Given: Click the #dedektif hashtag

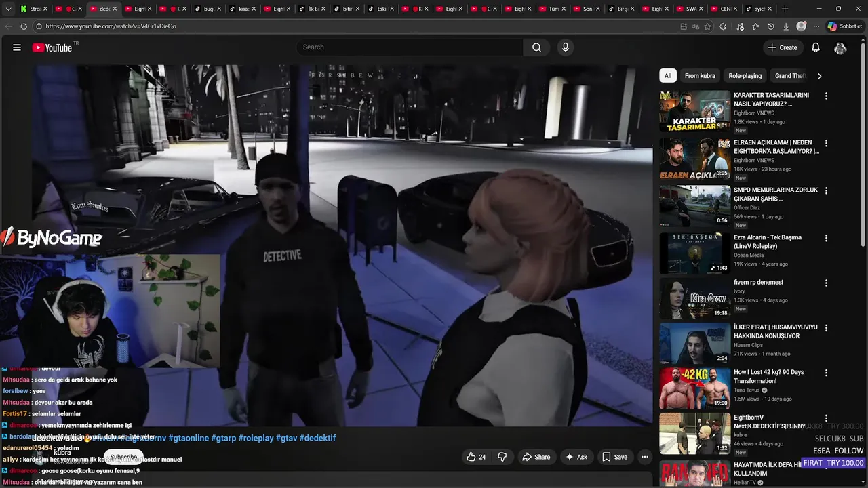Looking at the screenshot, I should pos(317,438).
